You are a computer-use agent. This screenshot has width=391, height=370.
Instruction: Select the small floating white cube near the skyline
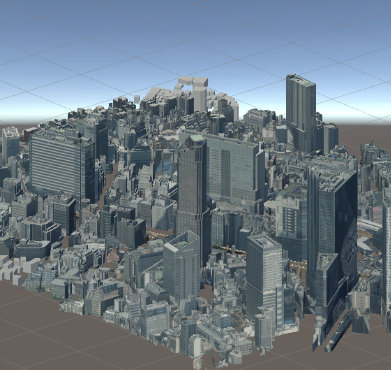pos(137,99)
